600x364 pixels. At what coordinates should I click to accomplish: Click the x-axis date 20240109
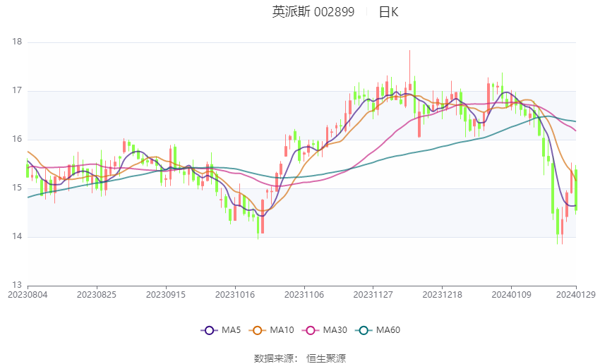[x=512, y=295]
